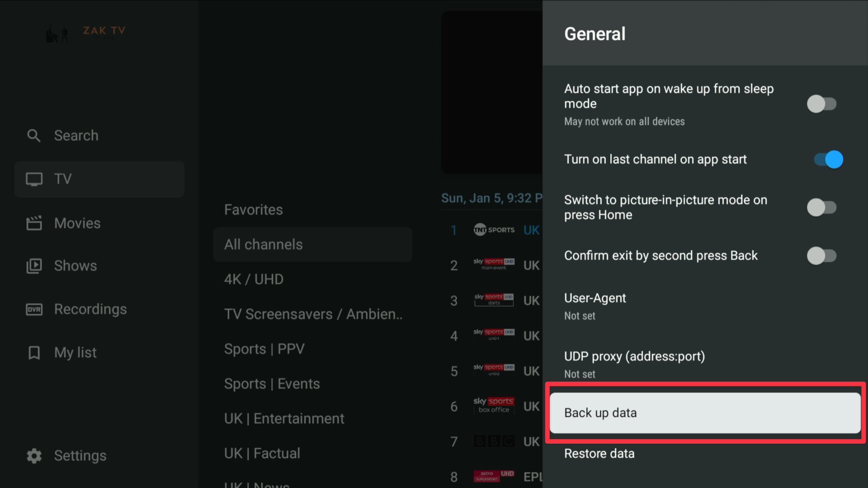This screenshot has width=868, height=488.
Task: Open the DVR Recordings icon
Action: pyautogui.click(x=34, y=310)
